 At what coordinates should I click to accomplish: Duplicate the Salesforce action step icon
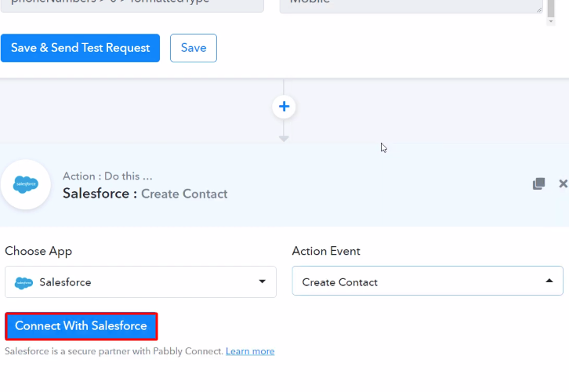(x=538, y=183)
